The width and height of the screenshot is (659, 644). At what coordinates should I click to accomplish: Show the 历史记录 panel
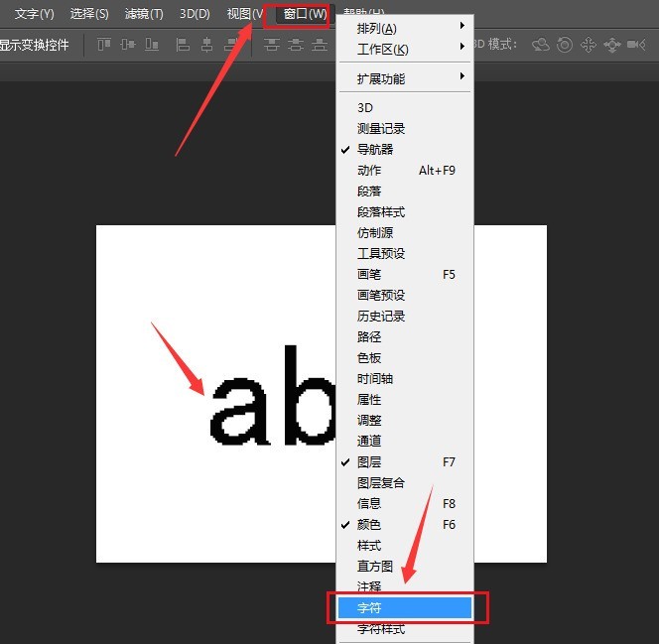pos(405,317)
